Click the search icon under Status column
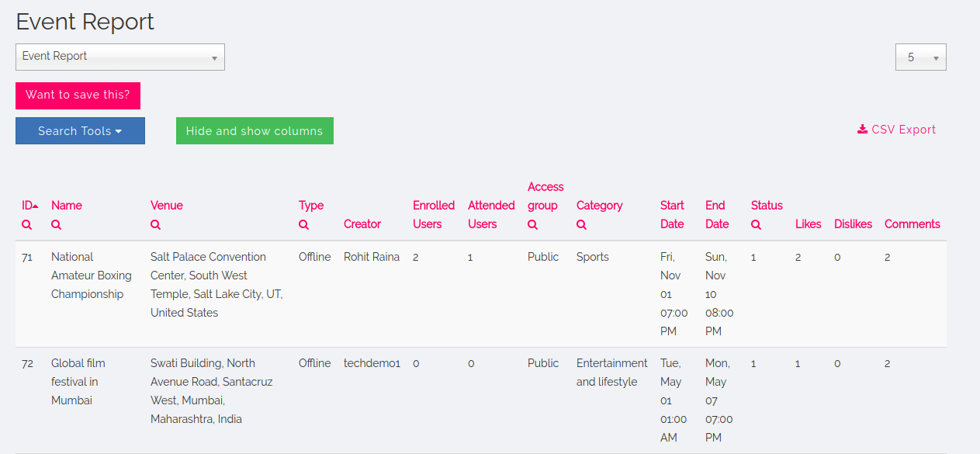The image size is (980, 454). click(757, 225)
